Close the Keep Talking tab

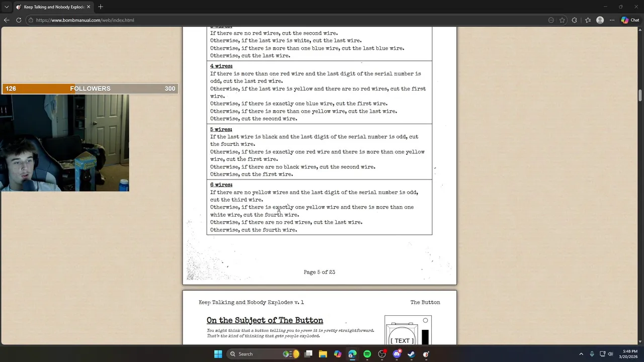tap(89, 7)
